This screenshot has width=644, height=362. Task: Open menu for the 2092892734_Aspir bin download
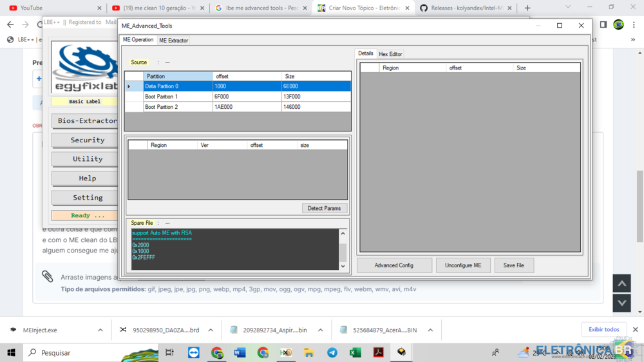[320, 330]
